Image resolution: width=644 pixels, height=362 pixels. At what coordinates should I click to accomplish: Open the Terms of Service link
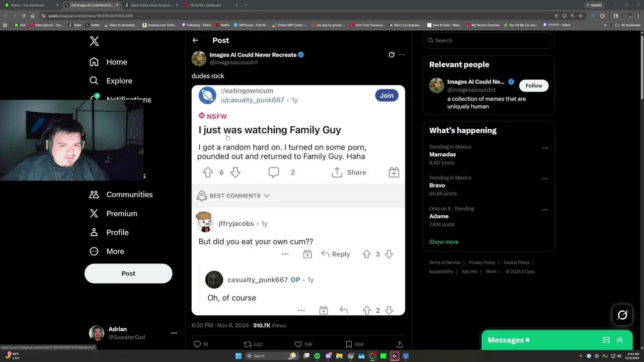click(x=445, y=262)
